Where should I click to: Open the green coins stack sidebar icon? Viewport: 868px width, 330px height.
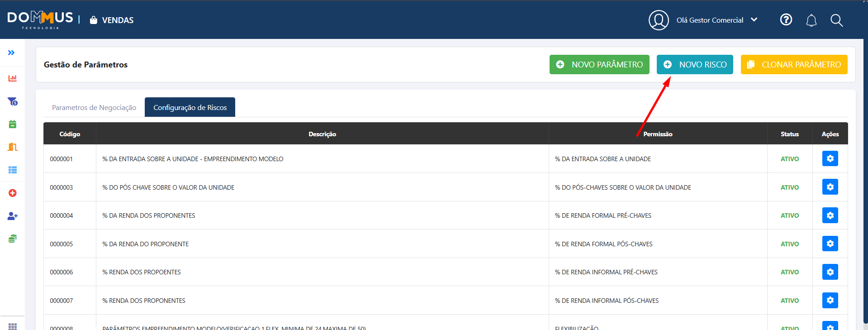(13, 239)
